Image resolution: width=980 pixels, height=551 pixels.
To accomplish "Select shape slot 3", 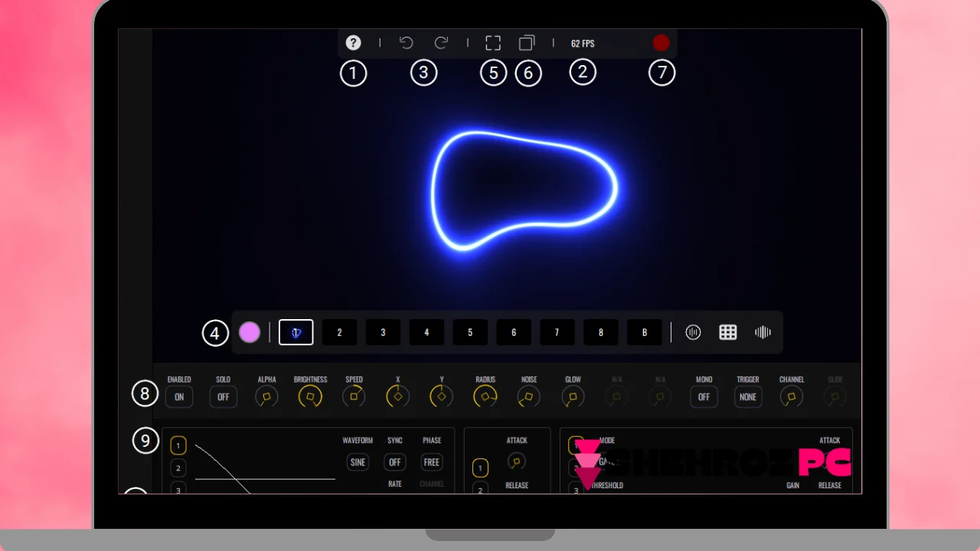I will click(383, 332).
